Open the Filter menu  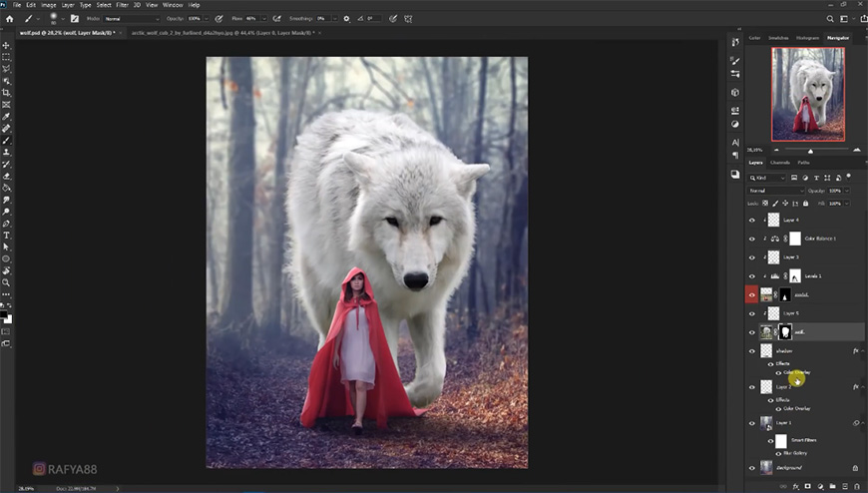tap(123, 5)
